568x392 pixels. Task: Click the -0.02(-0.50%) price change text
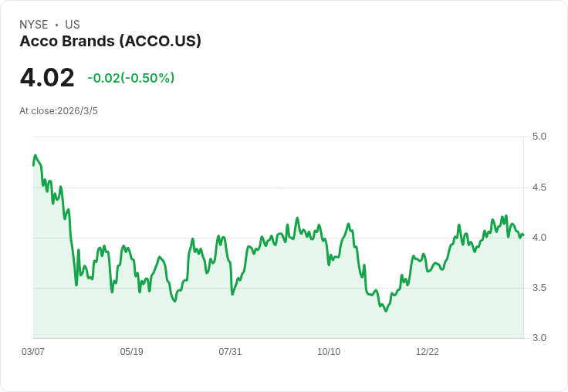pyautogui.click(x=130, y=78)
